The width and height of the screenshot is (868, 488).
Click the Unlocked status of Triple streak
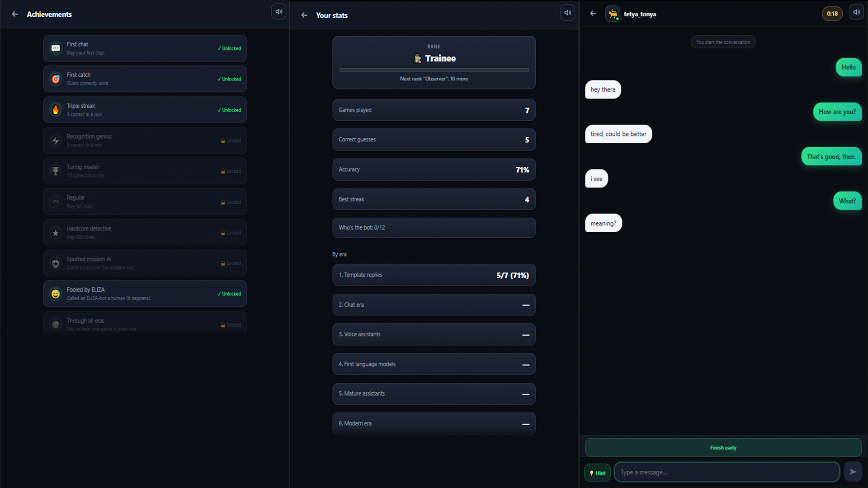click(229, 110)
